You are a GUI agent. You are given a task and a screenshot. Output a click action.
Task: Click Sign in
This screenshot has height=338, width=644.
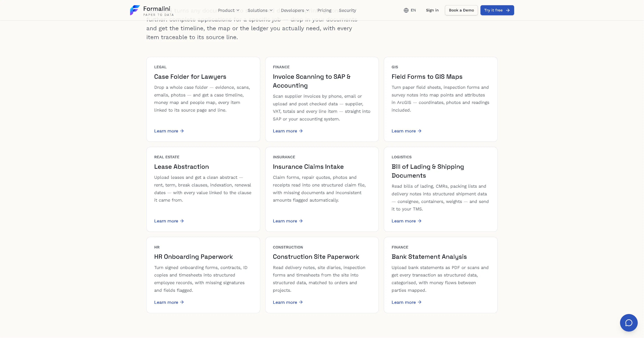pyautogui.click(x=432, y=10)
